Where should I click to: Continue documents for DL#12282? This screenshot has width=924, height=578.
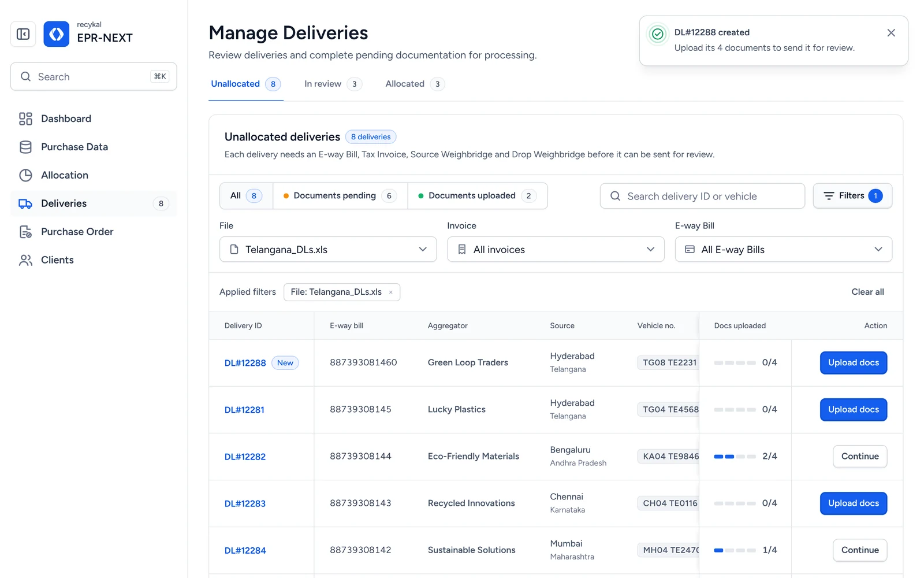(860, 457)
